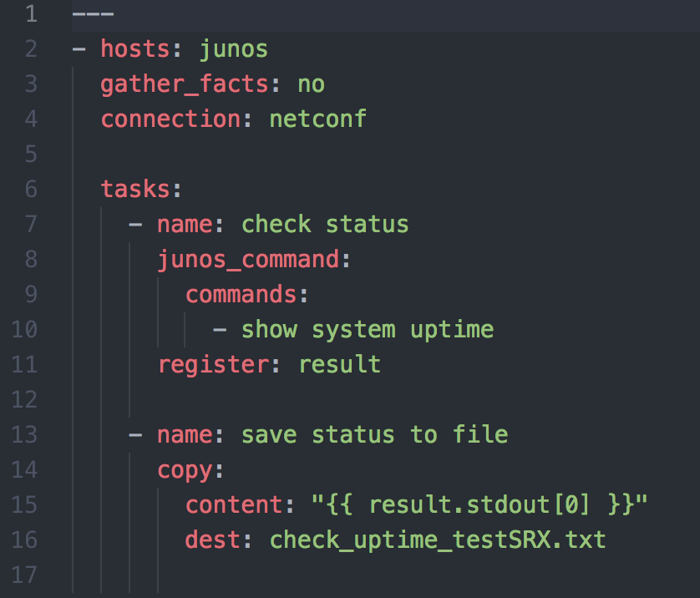Select the register: result line
Viewport: 700px width, 598px height.
[267, 364]
